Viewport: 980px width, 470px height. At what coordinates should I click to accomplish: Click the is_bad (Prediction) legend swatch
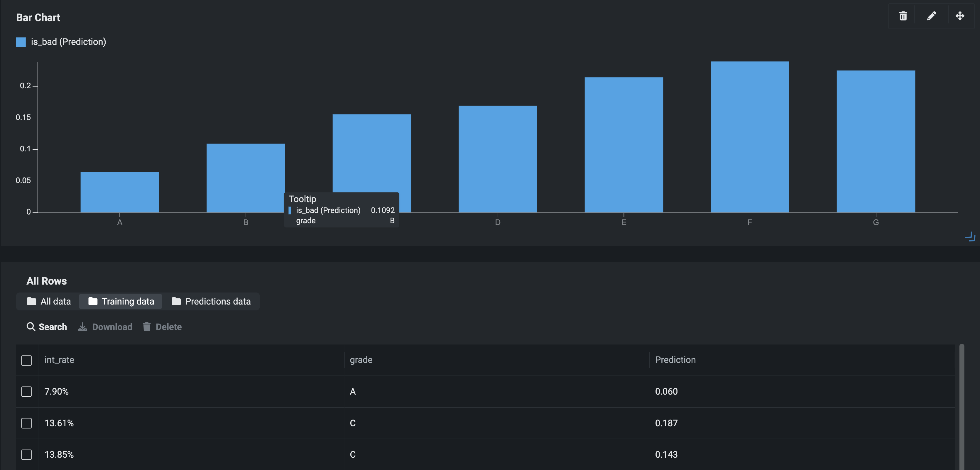21,42
